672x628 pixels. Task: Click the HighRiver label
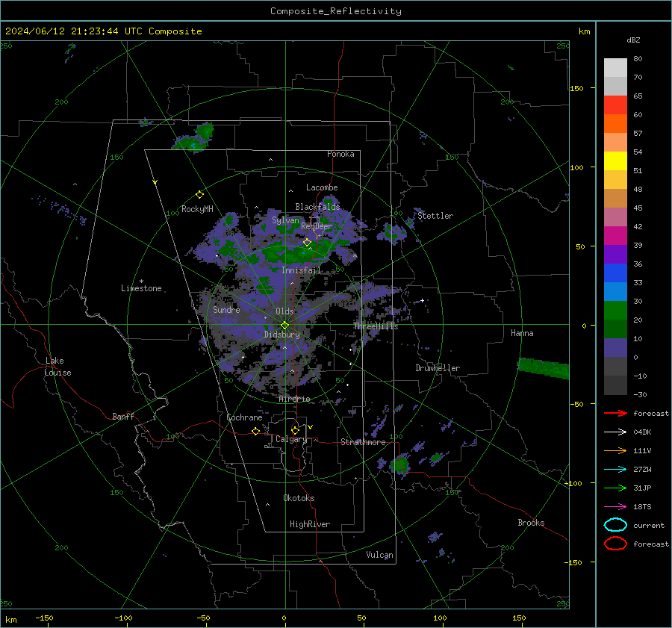point(310,524)
